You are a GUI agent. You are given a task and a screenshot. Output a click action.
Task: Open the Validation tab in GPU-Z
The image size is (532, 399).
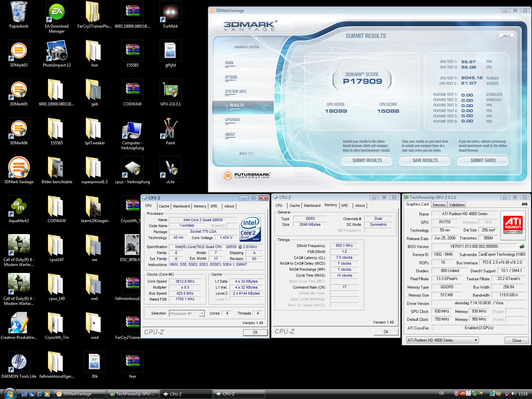[457, 205]
